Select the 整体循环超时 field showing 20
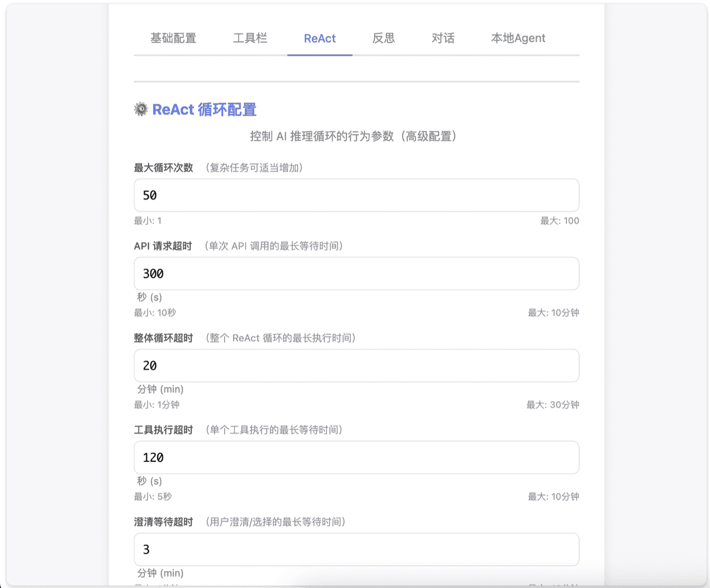This screenshot has height=588, width=710. (x=357, y=365)
